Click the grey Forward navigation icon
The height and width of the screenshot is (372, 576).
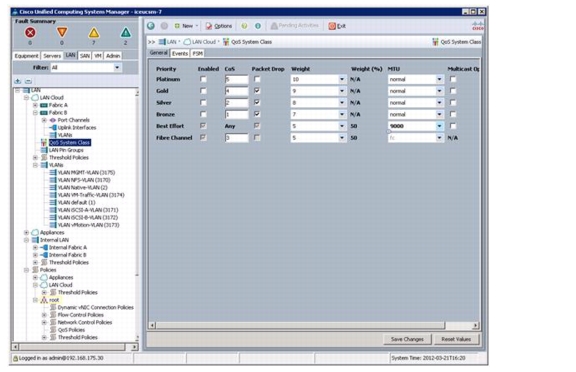[x=164, y=26]
